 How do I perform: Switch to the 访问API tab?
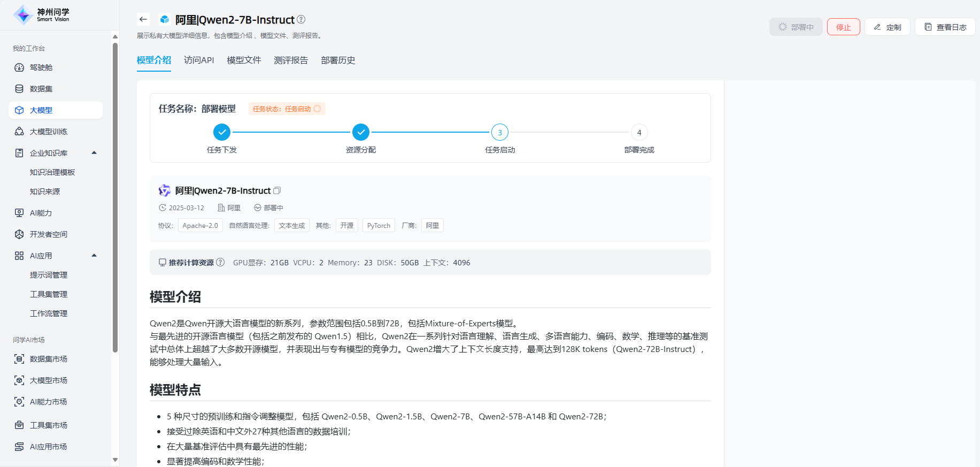[x=199, y=60]
